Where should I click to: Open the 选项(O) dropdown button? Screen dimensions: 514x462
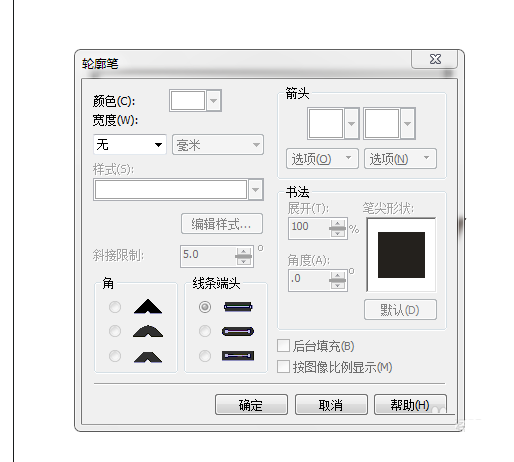coord(322,159)
